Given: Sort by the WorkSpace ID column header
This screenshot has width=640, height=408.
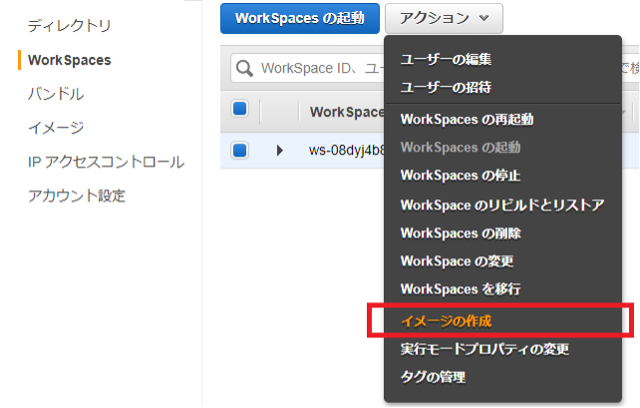Looking at the screenshot, I should click(x=347, y=112).
